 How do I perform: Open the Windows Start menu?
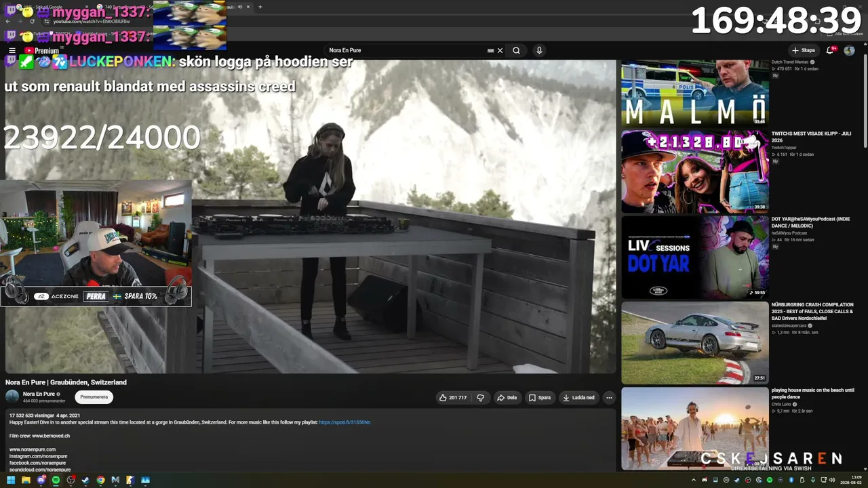point(11,480)
